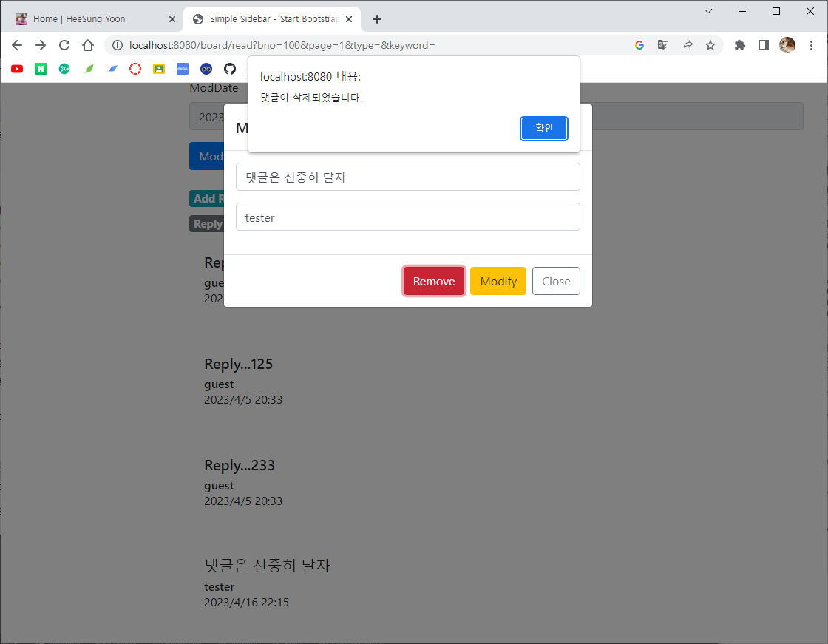Open the YouTube bookmark icon
Image resolution: width=828 pixels, height=644 pixels.
[x=17, y=69]
